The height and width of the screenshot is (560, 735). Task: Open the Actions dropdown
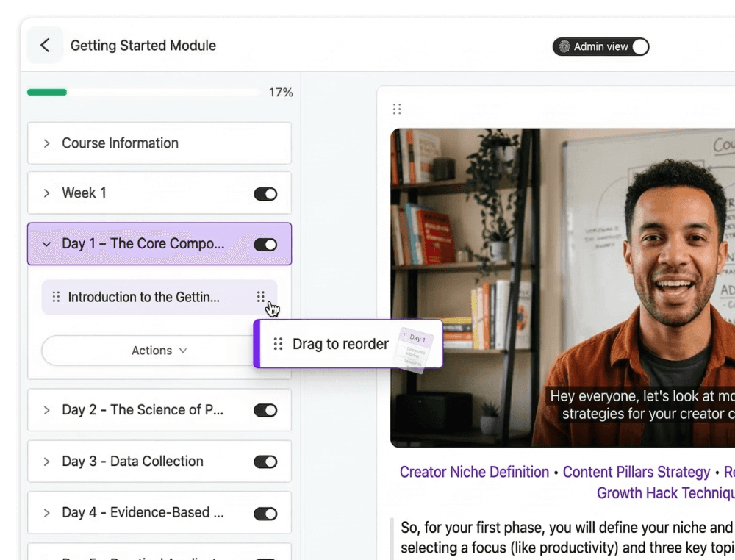[x=159, y=351]
